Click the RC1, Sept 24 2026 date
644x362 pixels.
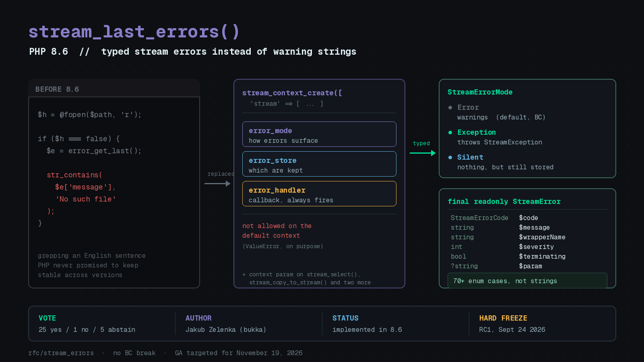pyautogui.click(x=512, y=330)
